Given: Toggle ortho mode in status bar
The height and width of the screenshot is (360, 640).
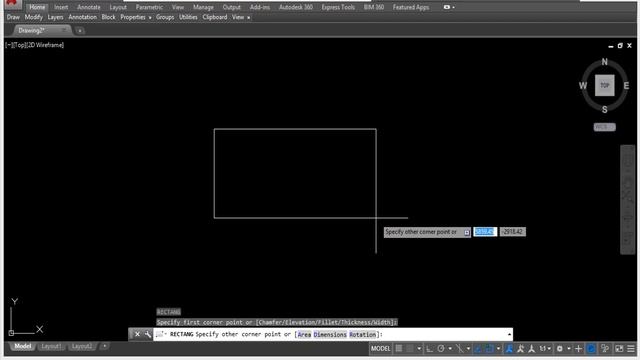Looking at the screenshot, I should pyautogui.click(x=429, y=349).
